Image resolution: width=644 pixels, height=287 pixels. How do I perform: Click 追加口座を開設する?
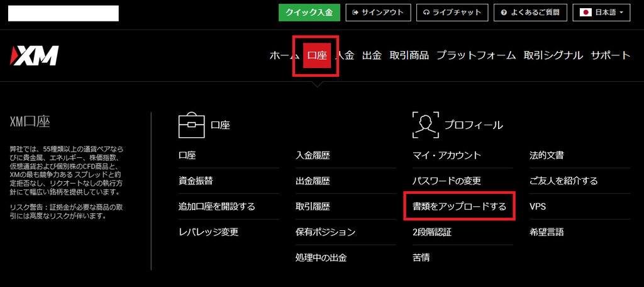tap(217, 206)
